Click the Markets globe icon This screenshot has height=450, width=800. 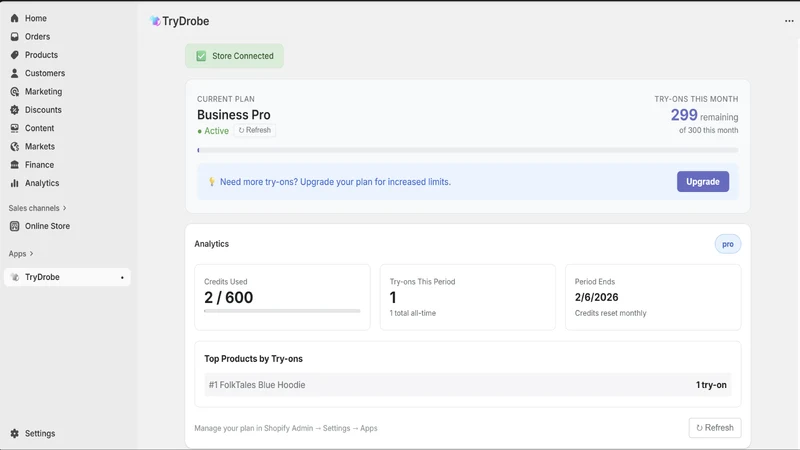pos(14,147)
